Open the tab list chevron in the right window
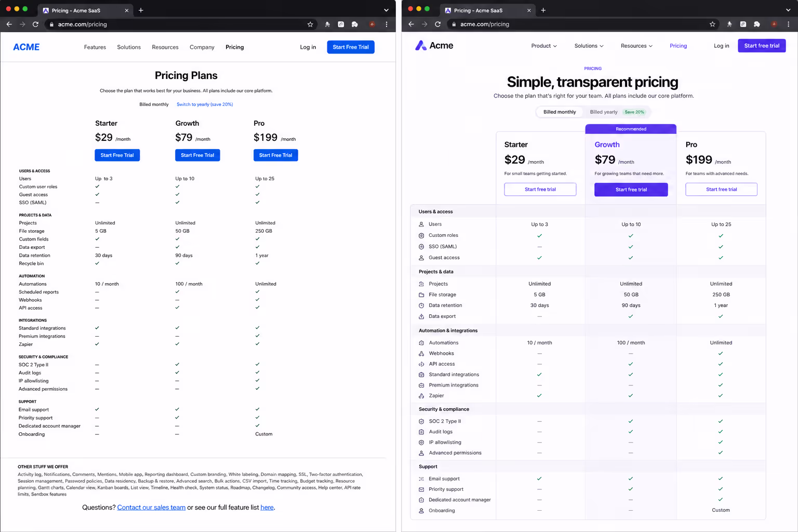This screenshot has height=532, width=798. (x=788, y=10)
